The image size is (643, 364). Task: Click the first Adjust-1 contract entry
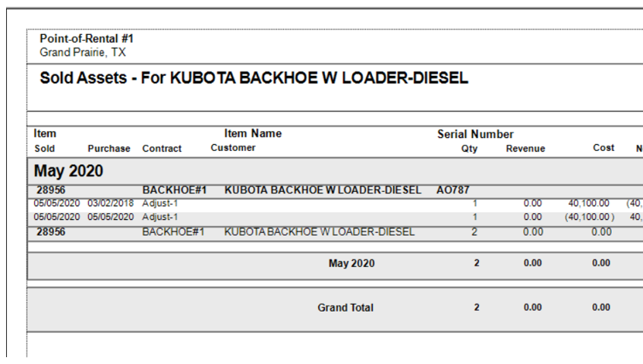(x=160, y=203)
